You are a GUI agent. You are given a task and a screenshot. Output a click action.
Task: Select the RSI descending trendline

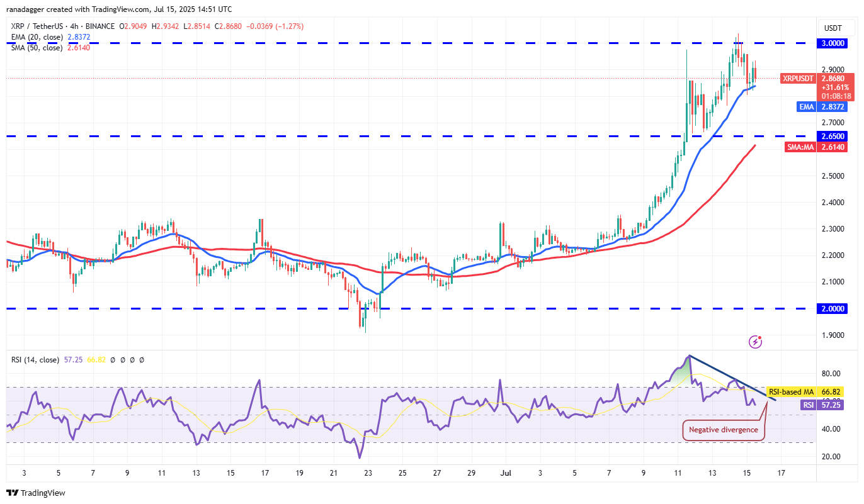pos(730,378)
